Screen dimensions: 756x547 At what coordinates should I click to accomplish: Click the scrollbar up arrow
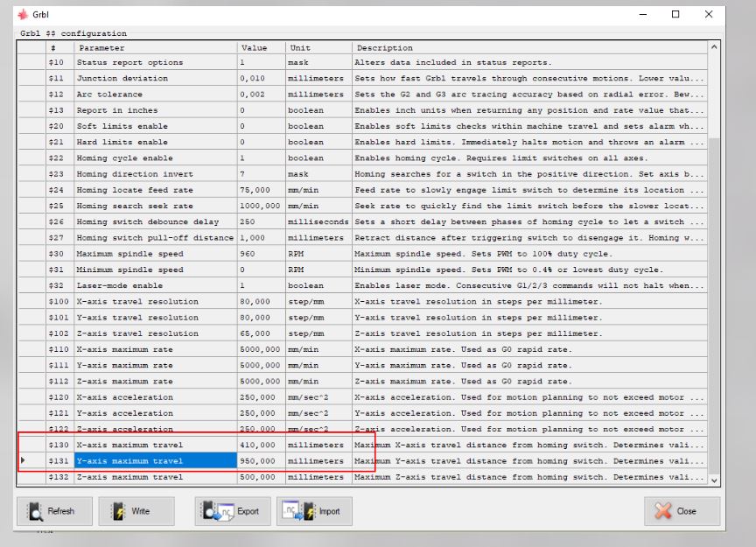[x=714, y=47]
